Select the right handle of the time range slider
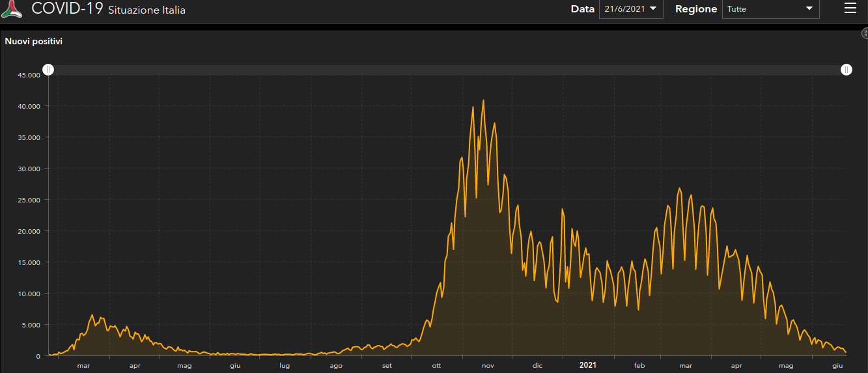 [x=847, y=70]
